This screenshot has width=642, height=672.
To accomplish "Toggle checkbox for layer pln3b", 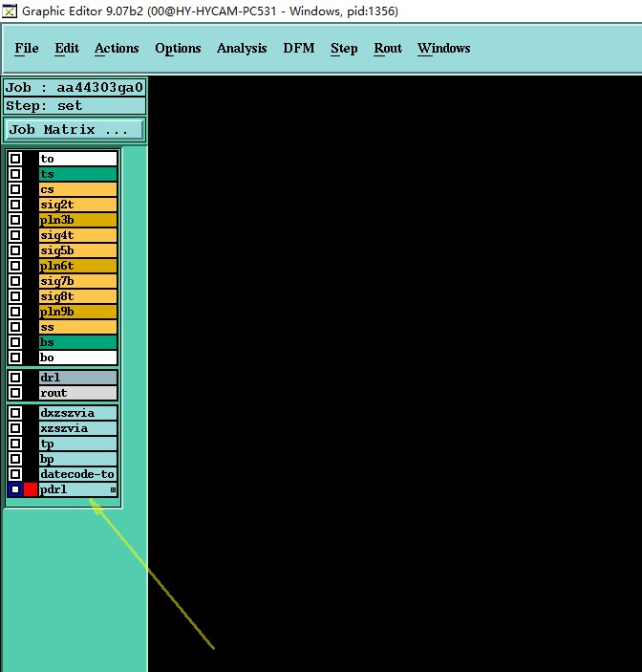I will [15, 220].
